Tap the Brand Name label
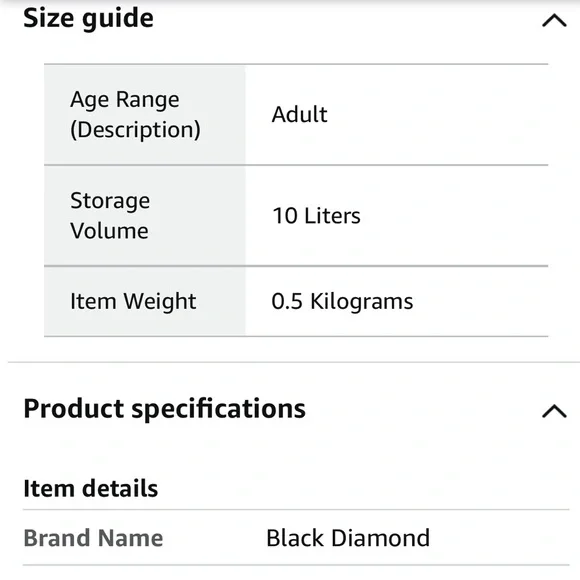The image size is (580, 580). [93, 538]
